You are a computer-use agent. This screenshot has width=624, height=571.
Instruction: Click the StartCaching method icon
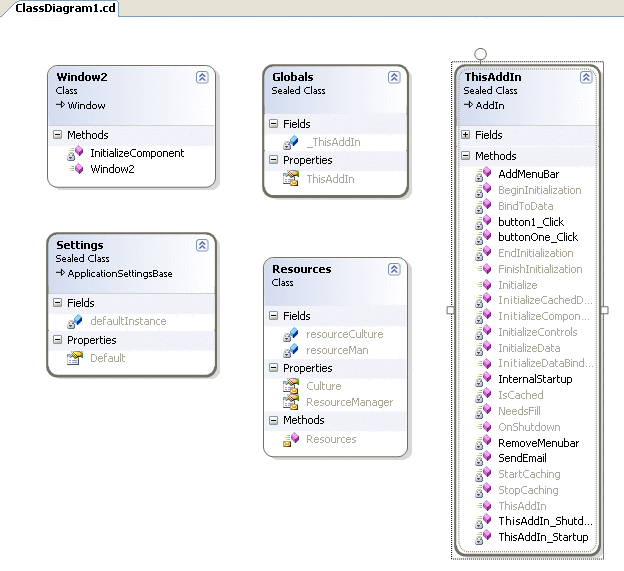[x=483, y=474]
